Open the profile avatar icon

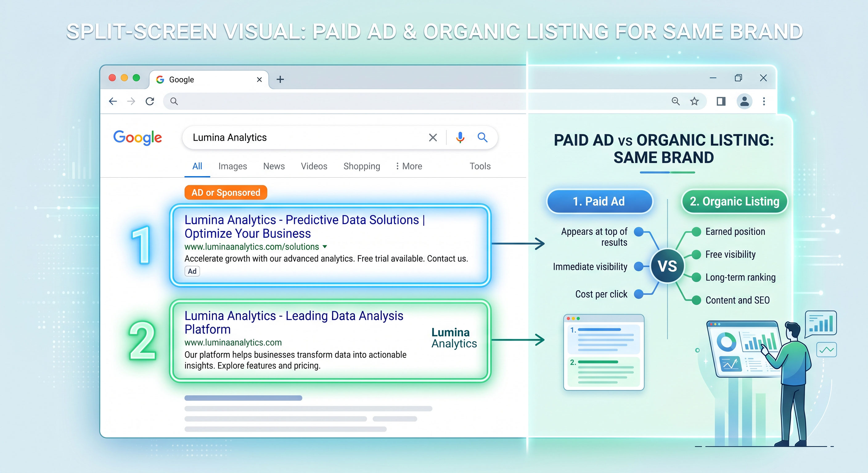pos(745,101)
